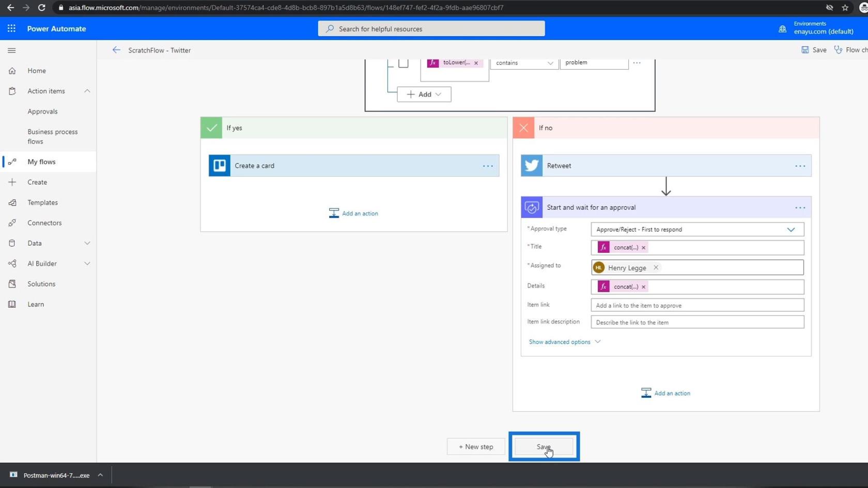Click the browser address bar URL

coord(286,8)
